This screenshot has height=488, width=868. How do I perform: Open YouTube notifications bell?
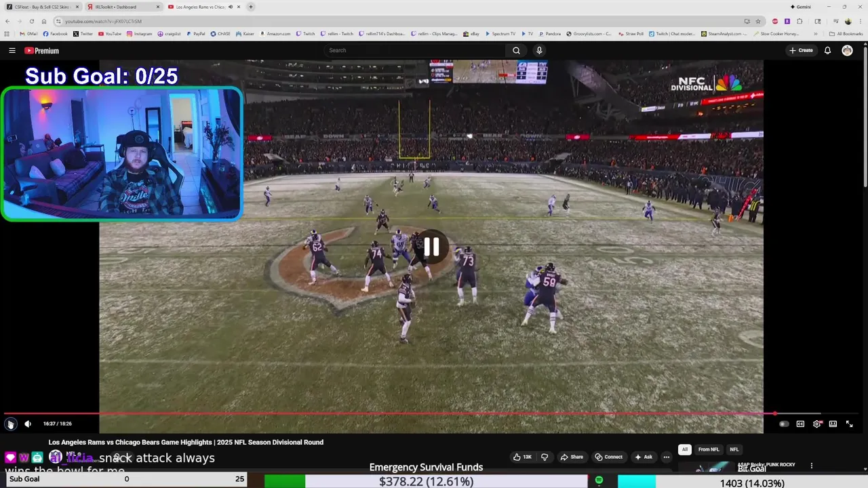[827, 50]
